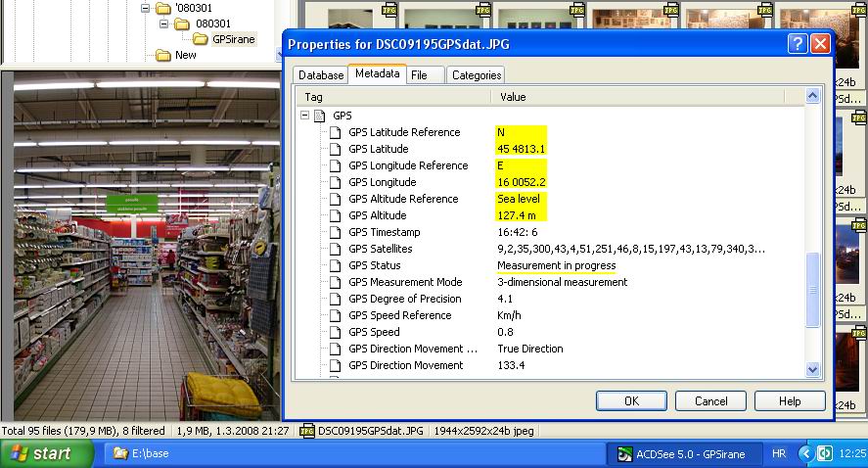Click the Help button in dialog
The image size is (868, 468).
click(790, 401)
